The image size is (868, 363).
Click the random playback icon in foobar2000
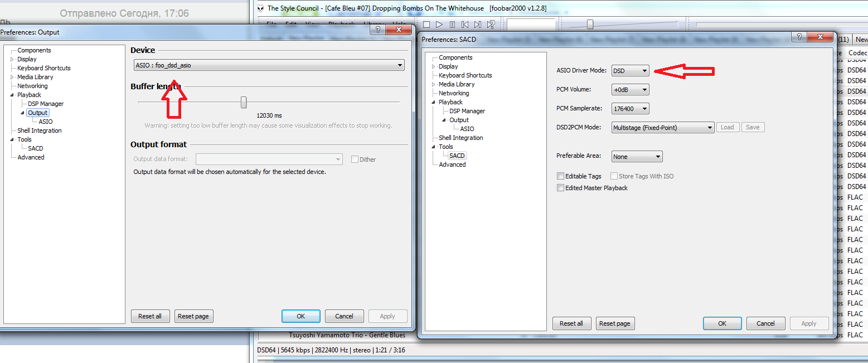click(x=491, y=25)
